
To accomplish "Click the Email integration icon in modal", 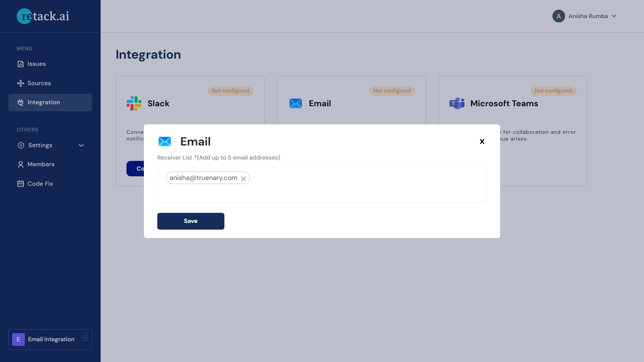I will pyautogui.click(x=164, y=141).
